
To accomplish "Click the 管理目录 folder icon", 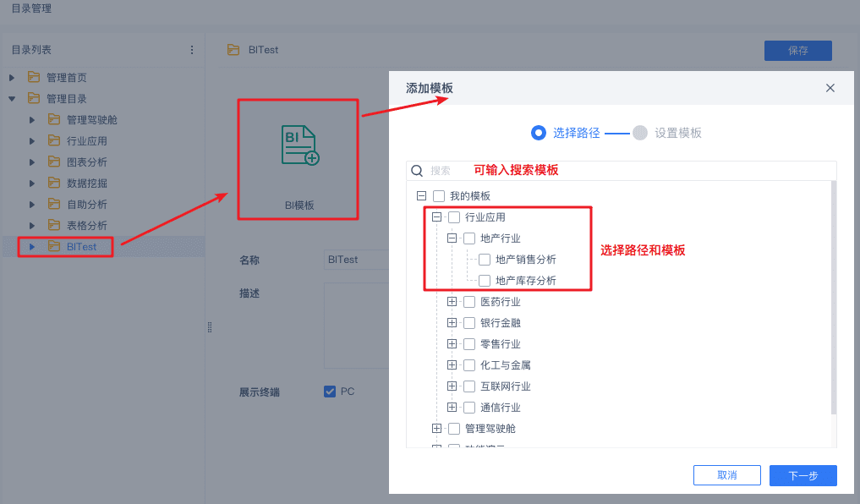I will (x=34, y=98).
